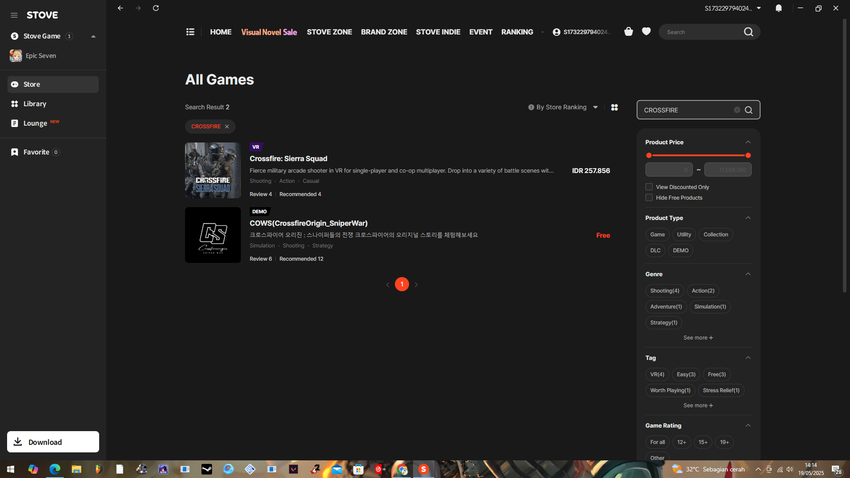Open the BRAND ZONE tab
Image resolution: width=850 pixels, height=478 pixels.
[384, 32]
